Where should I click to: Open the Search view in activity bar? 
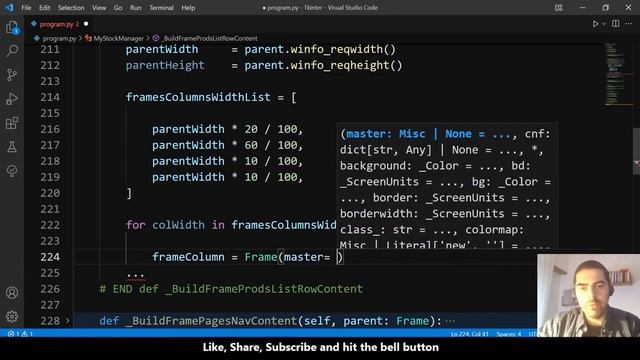[x=12, y=51]
